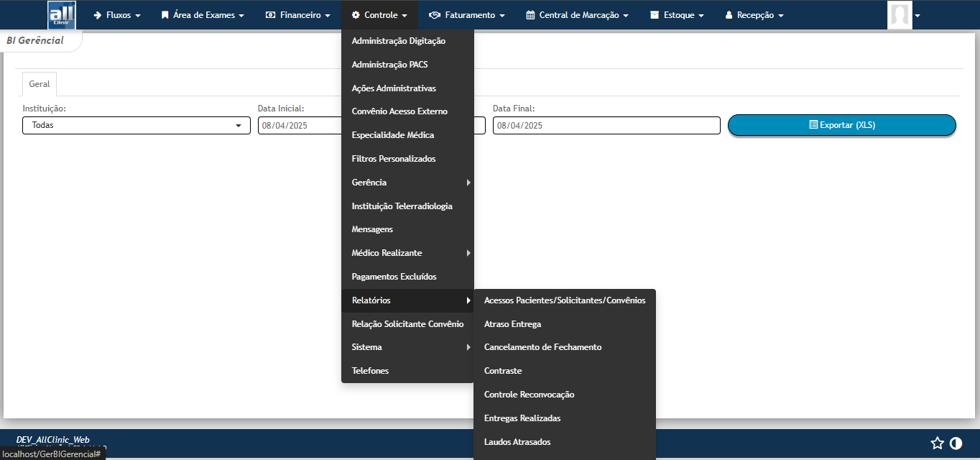The height and width of the screenshot is (460, 980).
Task: Click the person icon beside Recepção
Action: (729, 14)
